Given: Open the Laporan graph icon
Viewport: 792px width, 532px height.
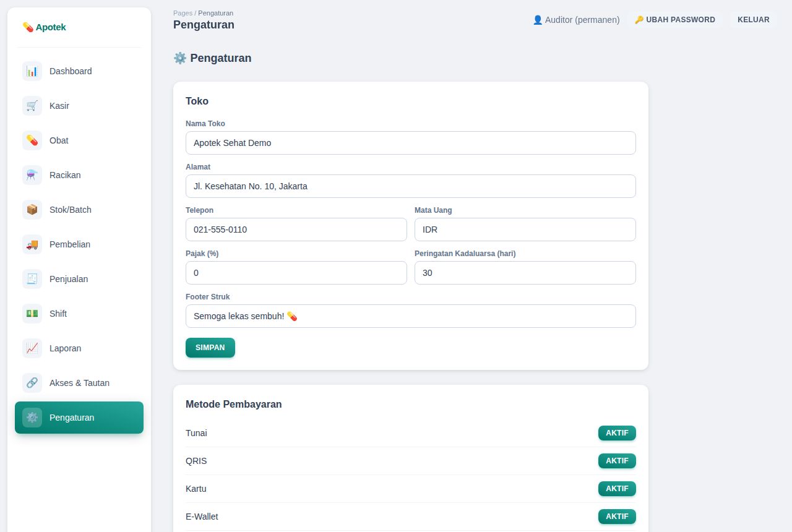Looking at the screenshot, I should click(32, 348).
